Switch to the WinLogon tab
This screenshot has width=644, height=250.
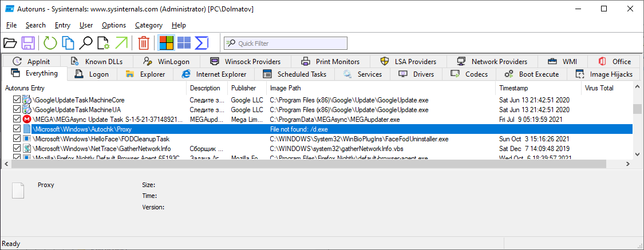click(167, 62)
